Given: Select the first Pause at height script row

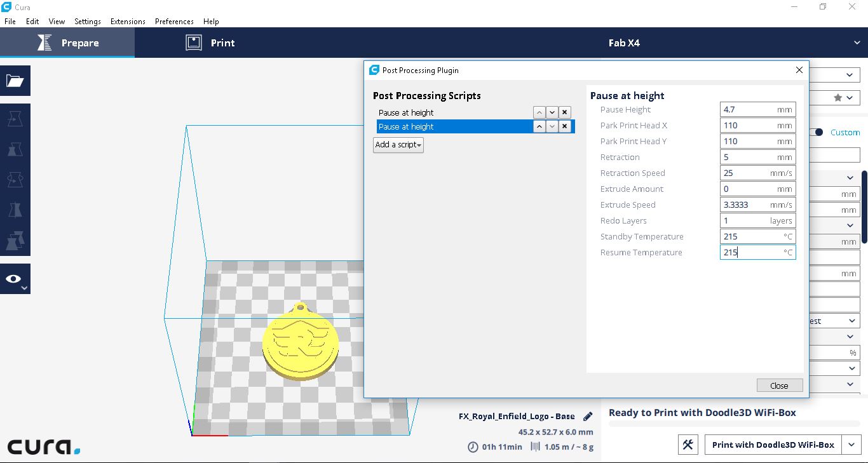Looking at the screenshot, I should pos(454,112).
